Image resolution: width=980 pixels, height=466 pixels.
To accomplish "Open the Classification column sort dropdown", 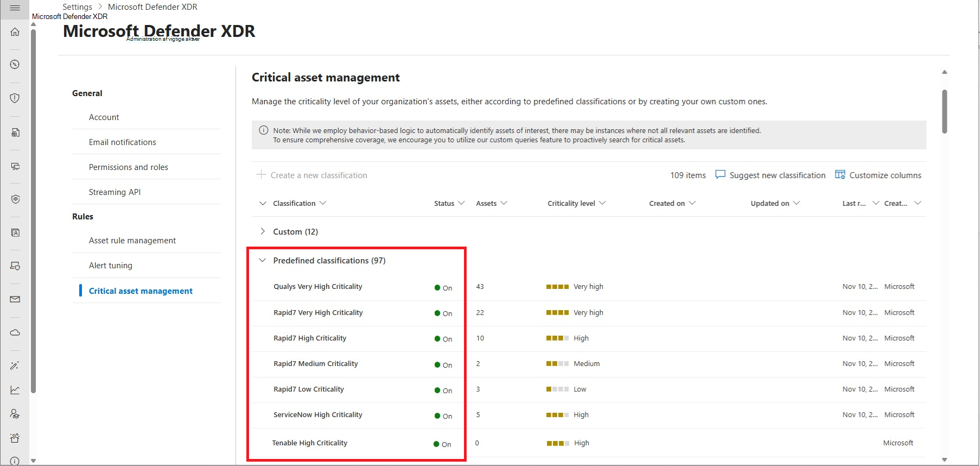I will tap(323, 203).
